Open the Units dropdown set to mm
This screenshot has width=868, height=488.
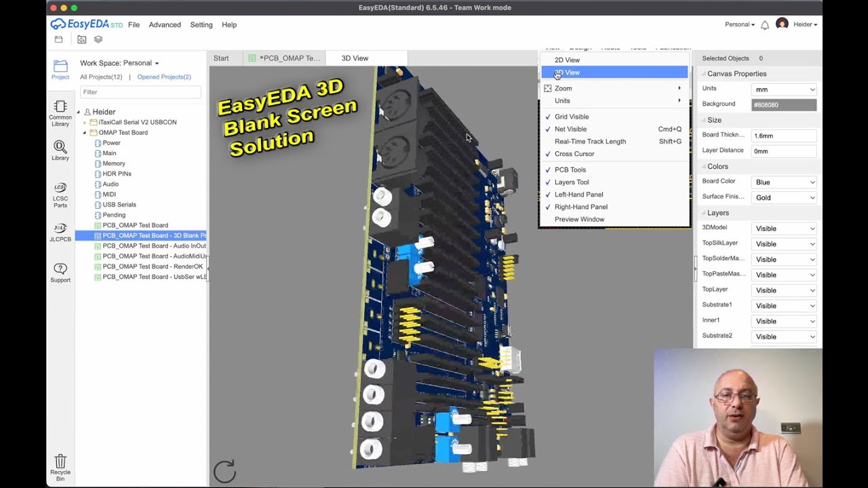tap(784, 89)
